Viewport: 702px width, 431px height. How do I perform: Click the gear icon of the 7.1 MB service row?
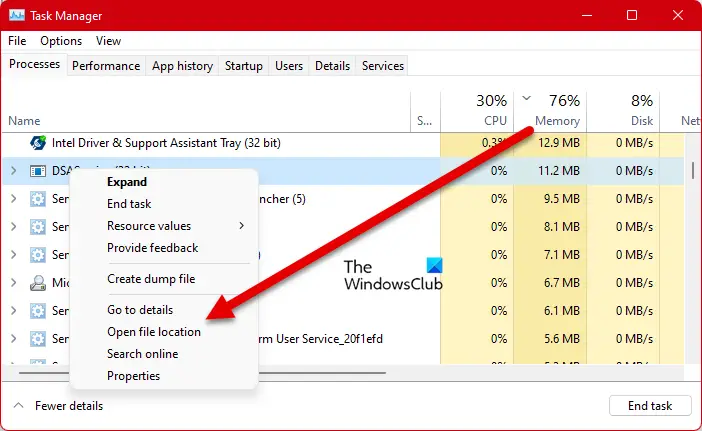point(38,255)
